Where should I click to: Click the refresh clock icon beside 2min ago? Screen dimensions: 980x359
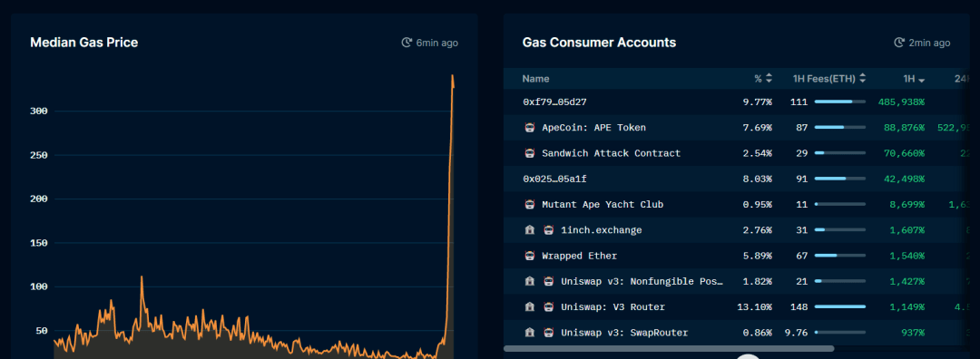(x=898, y=43)
